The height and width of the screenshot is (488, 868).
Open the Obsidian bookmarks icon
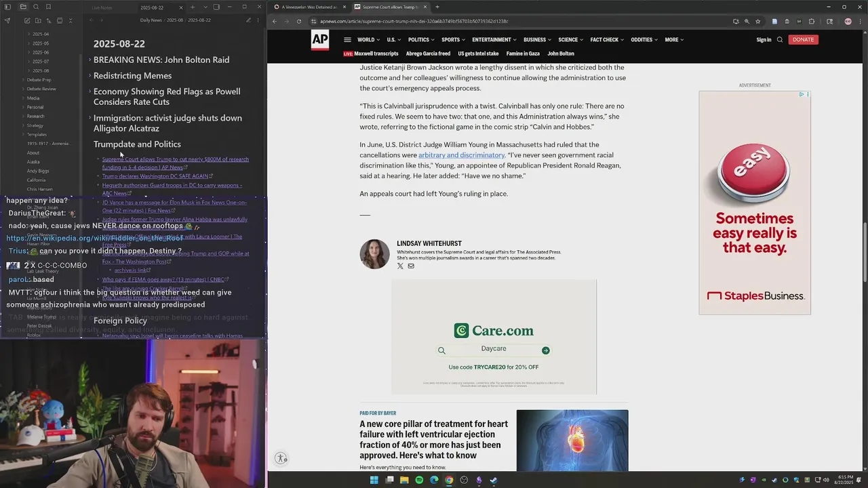(48, 7)
